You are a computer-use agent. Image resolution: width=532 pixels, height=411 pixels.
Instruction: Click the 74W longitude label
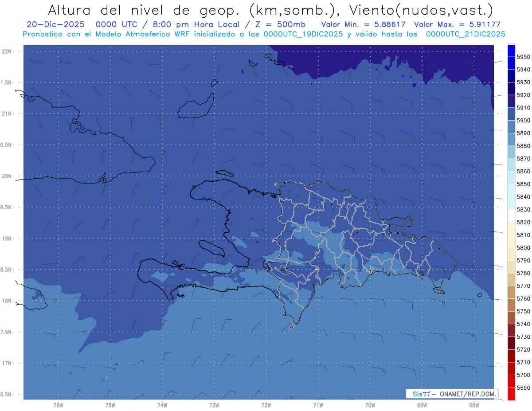pos(162,405)
